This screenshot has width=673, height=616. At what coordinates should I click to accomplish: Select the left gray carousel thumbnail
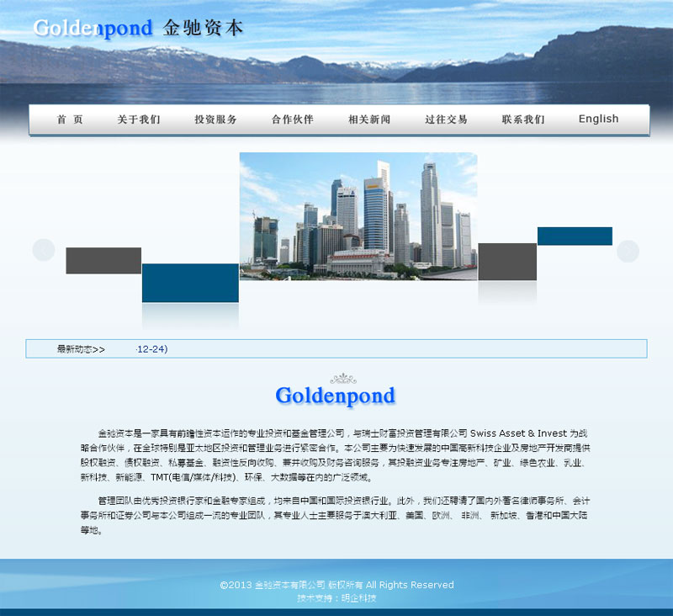[x=103, y=261]
